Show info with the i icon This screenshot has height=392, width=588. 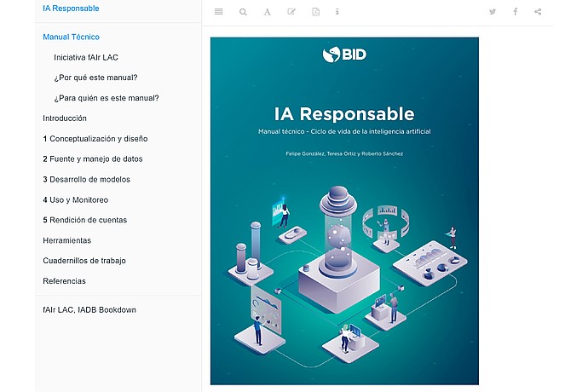click(x=337, y=12)
